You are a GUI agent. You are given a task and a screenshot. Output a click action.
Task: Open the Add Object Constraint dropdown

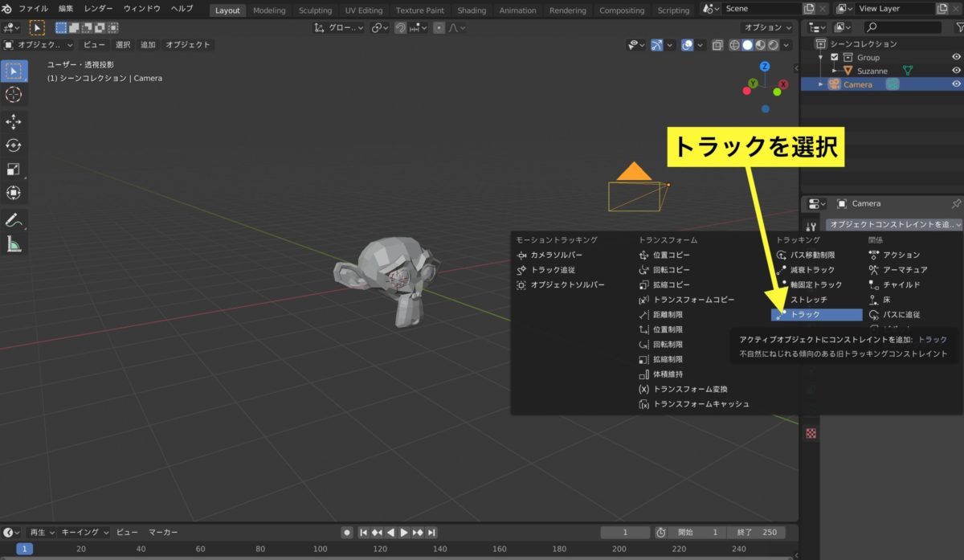(x=893, y=224)
